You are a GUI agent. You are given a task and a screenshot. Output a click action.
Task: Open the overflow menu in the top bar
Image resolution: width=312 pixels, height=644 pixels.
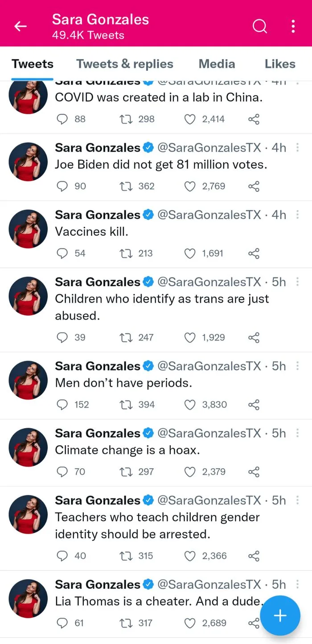tap(293, 26)
